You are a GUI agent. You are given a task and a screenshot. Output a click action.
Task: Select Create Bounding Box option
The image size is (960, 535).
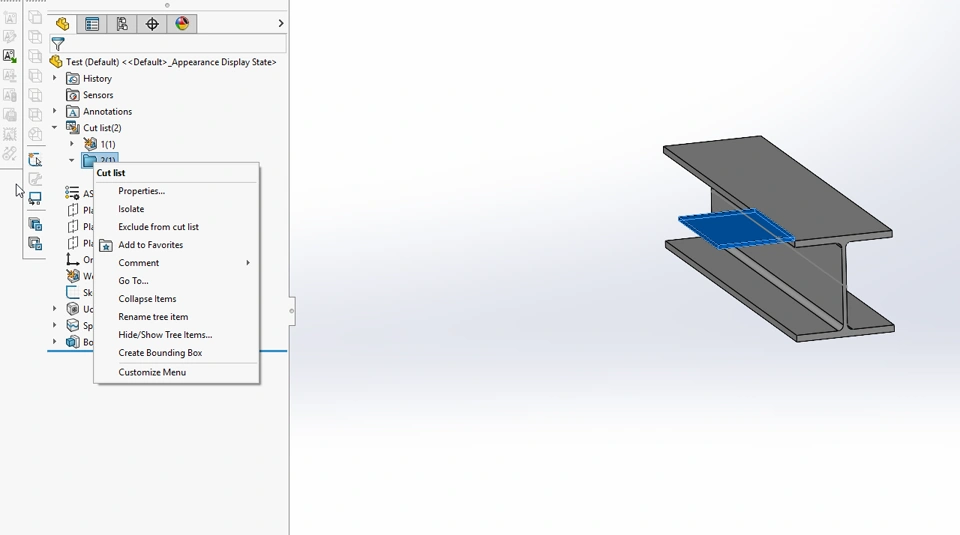pyautogui.click(x=160, y=353)
